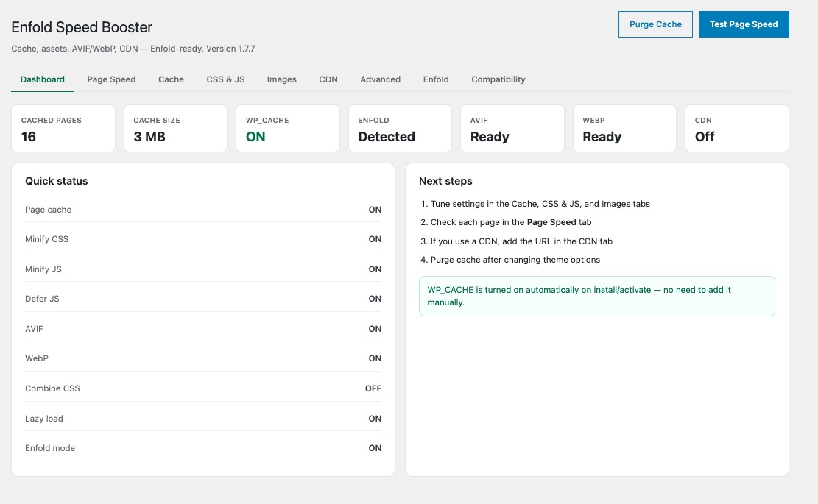Screen dimensions: 818x504
Task: Click the Defer JS status row
Action: click(x=203, y=299)
